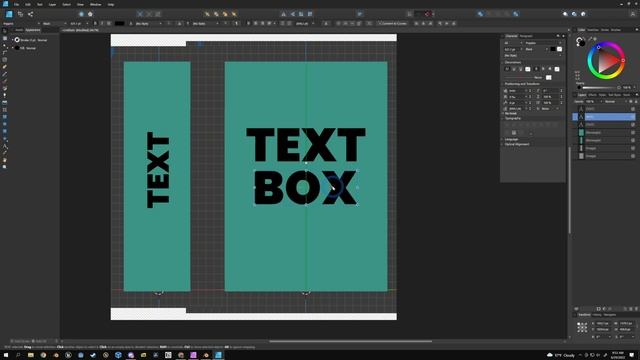640x360 pixels.
Task: Open the Windows Start button
Action: [5, 355]
